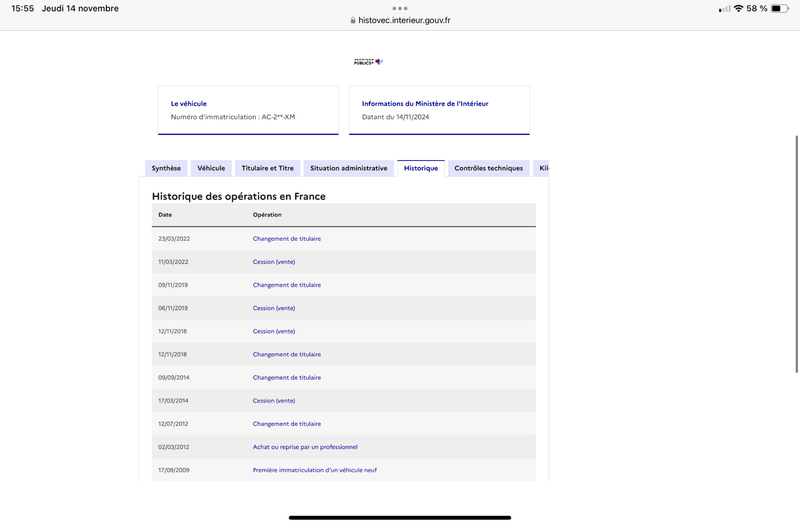Click the date 17/09/2009
800x525 pixels.
click(173, 470)
